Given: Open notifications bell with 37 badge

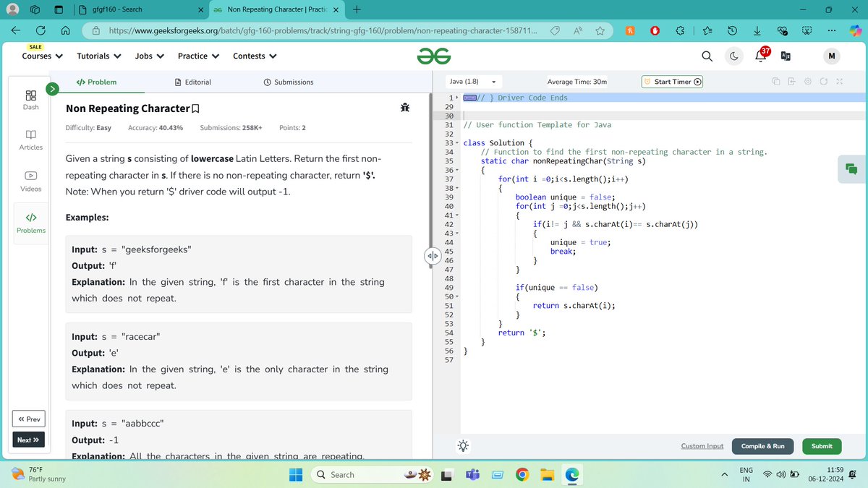Looking at the screenshot, I should pos(762,55).
